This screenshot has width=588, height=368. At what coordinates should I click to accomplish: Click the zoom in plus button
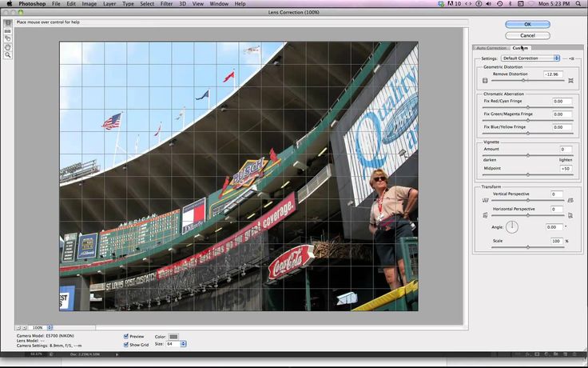coord(24,328)
